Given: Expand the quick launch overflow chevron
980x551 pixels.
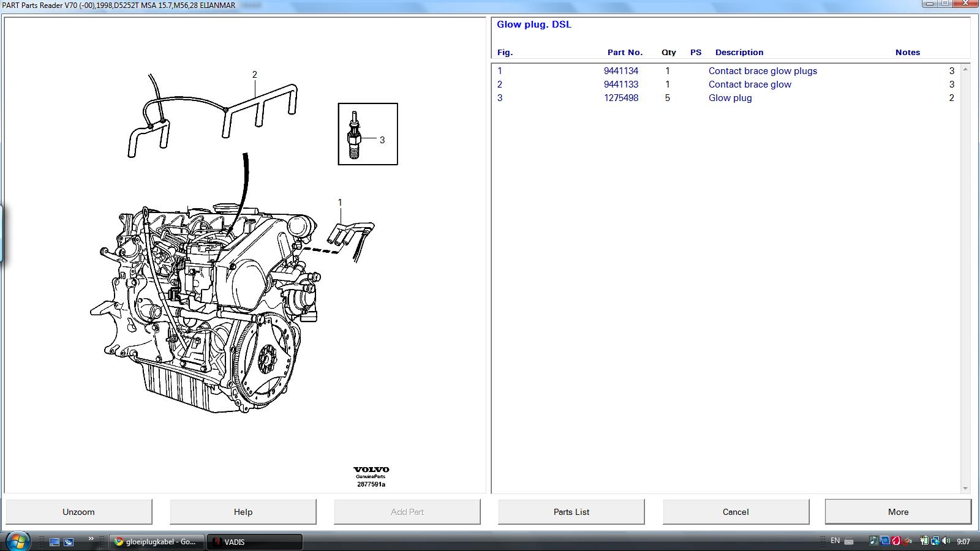Looking at the screenshot, I should (91, 539).
